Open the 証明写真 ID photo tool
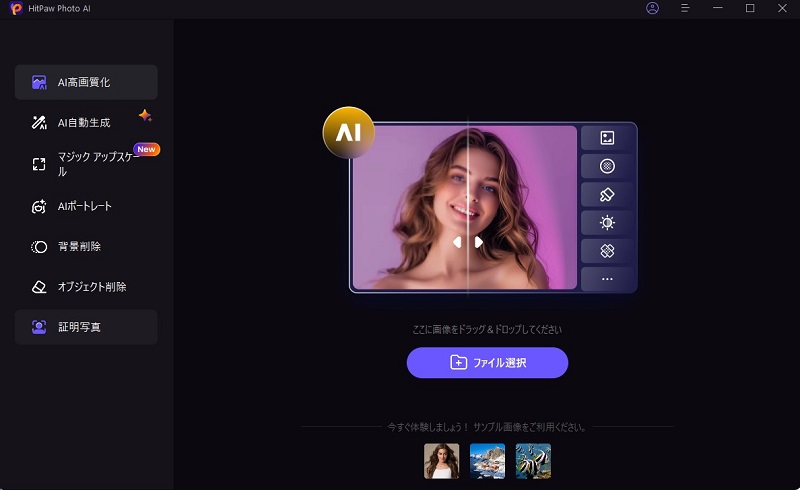The height and width of the screenshot is (490, 800). click(x=86, y=327)
